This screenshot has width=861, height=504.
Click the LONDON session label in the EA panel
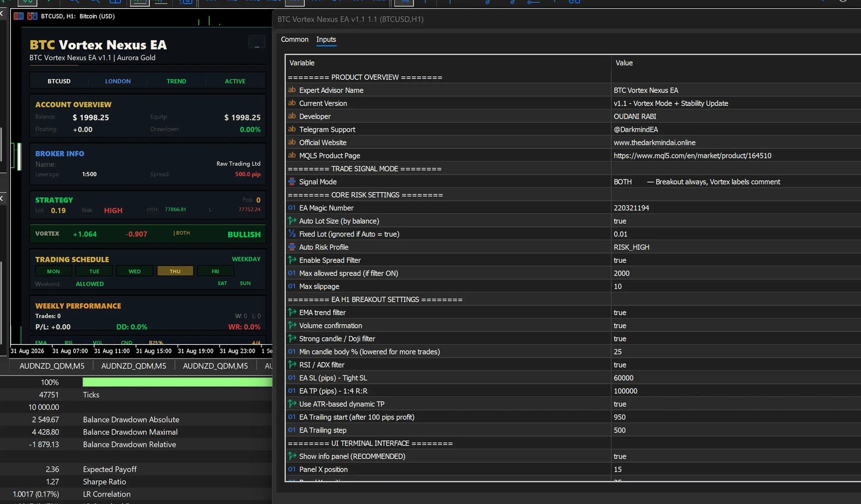[118, 81]
